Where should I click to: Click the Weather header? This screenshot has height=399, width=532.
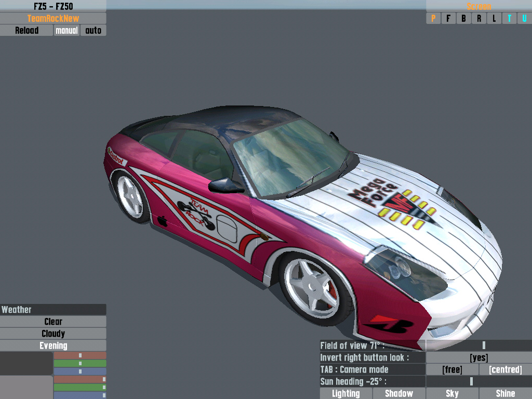pos(53,310)
